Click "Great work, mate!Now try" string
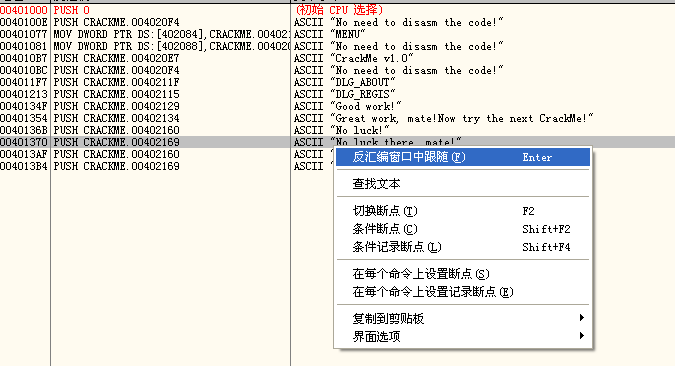 click(x=462, y=118)
